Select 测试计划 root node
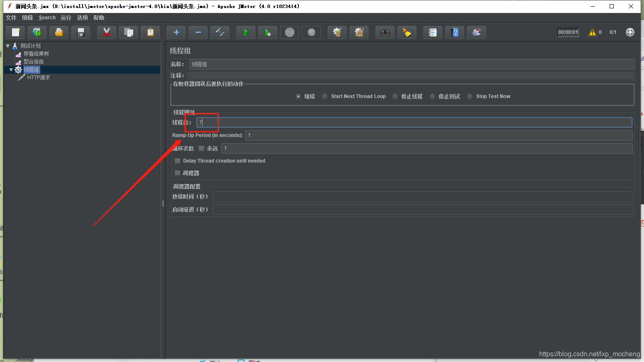 30,46
